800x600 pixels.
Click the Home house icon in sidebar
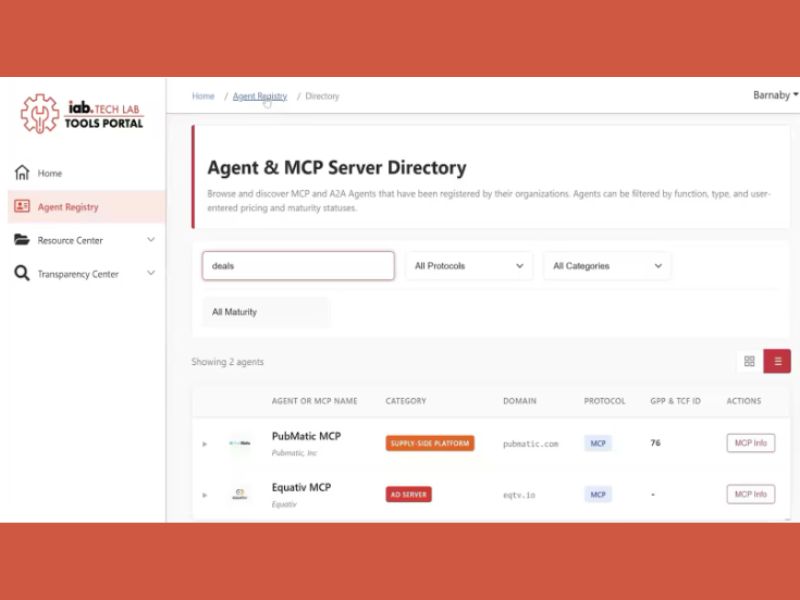pyautogui.click(x=22, y=173)
